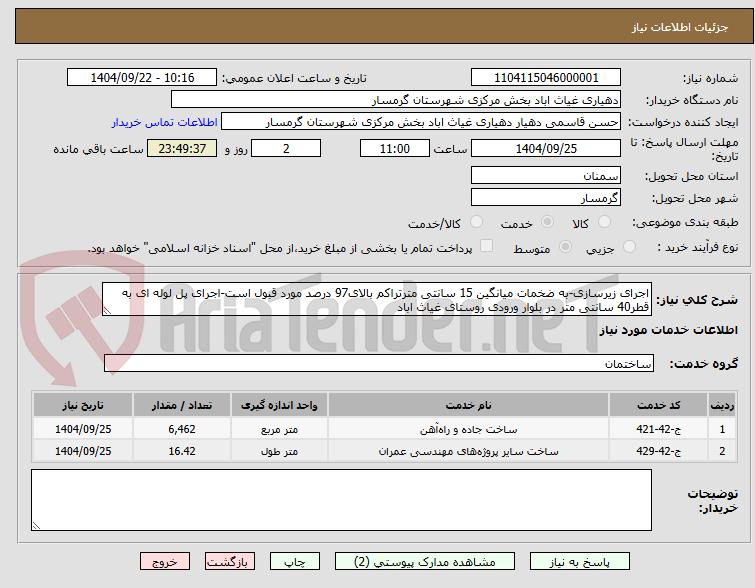Click the countdown timer 23:49:37
The height and width of the screenshot is (588, 755).
point(182,148)
